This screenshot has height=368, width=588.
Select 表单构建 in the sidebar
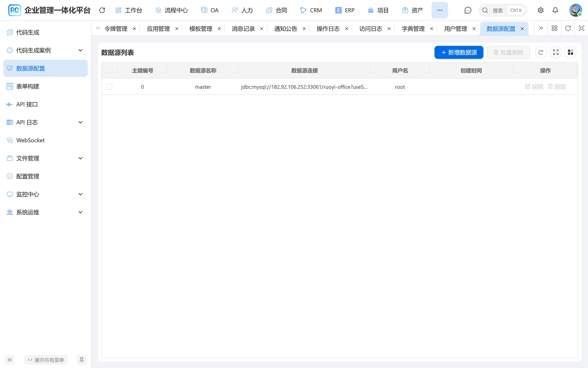(46, 86)
